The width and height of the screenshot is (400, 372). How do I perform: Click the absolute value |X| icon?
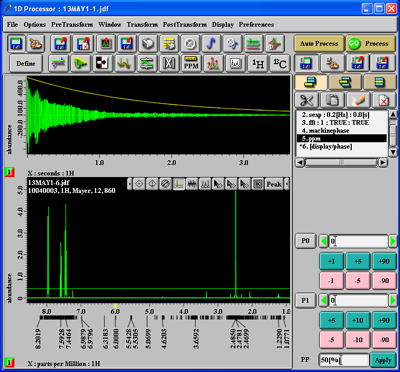tap(169, 63)
